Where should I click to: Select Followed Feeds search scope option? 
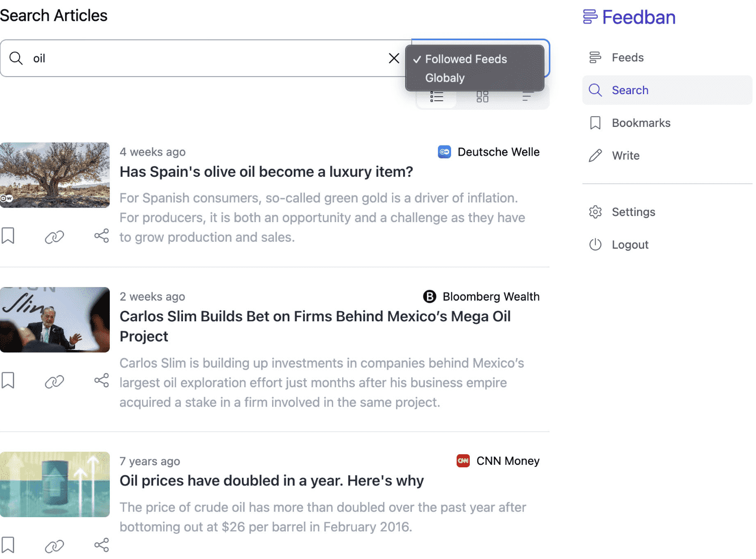tap(466, 59)
